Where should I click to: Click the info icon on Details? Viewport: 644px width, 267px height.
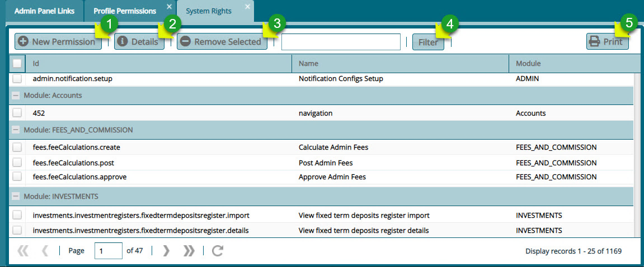121,41
